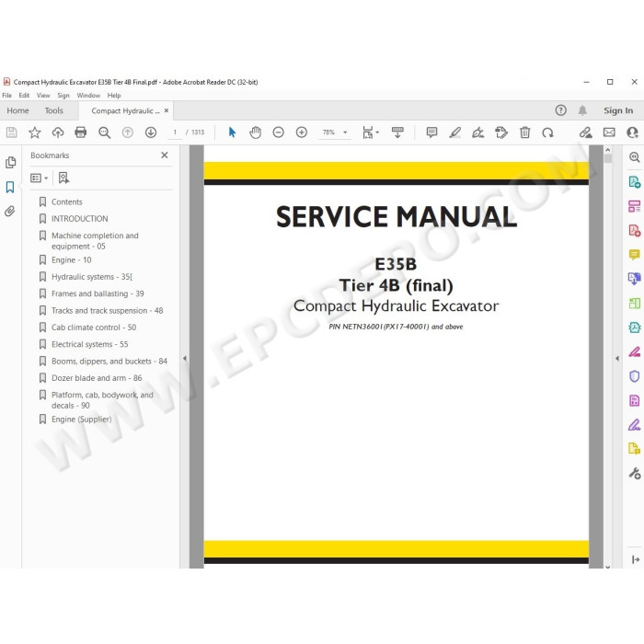
Task: Open the INTRODUCTION bookmark
Action: point(80,219)
